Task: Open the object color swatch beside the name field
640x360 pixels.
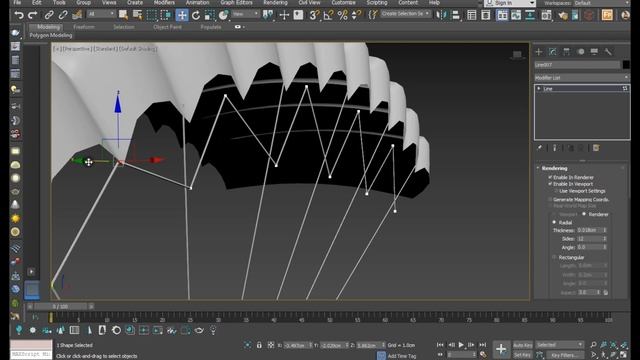Action: (626, 64)
